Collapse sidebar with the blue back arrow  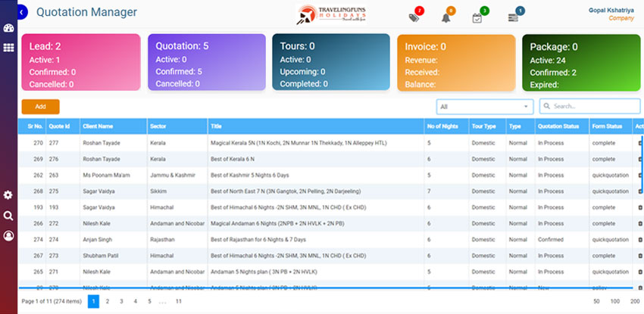[x=22, y=12]
